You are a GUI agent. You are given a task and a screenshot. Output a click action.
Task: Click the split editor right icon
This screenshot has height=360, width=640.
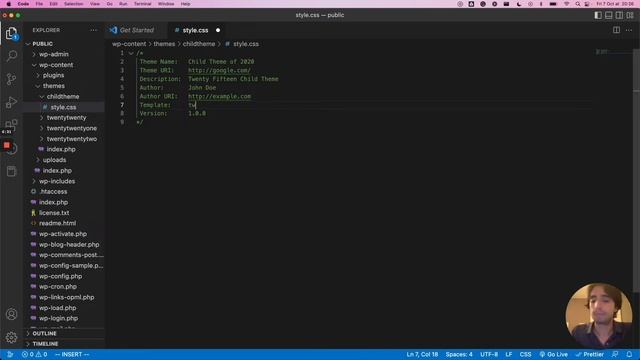pos(616,30)
